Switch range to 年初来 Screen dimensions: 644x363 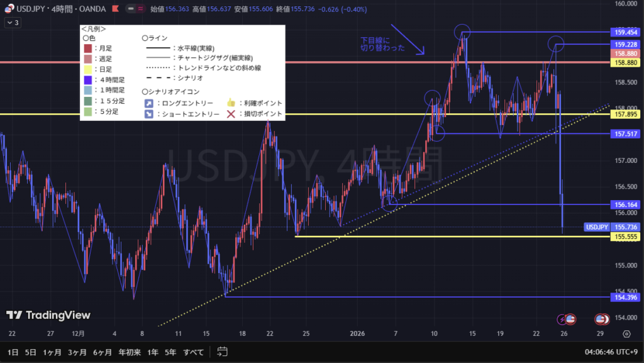click(x=126, y=352)
